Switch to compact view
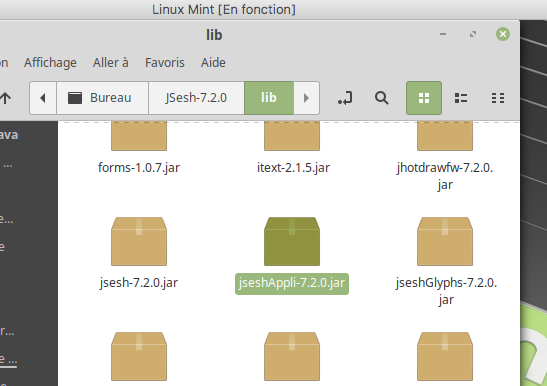This screenshot has width=547, height=386. click(498, 98)
